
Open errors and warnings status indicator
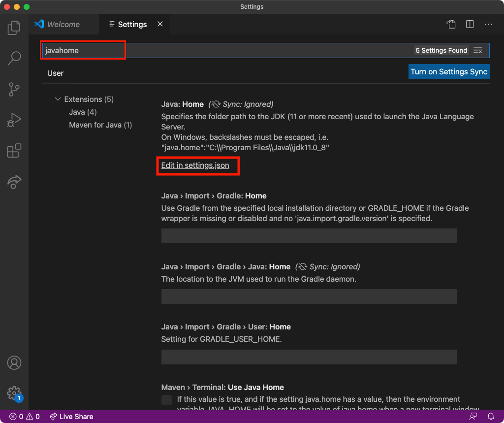coord(24,417)
